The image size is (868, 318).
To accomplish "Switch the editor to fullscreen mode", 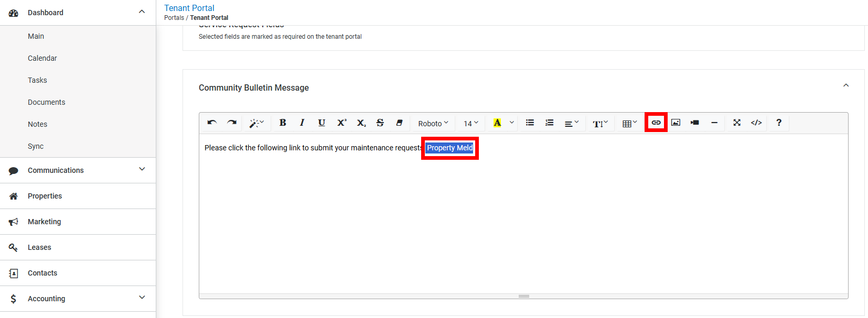I will [x=737, y=123].
